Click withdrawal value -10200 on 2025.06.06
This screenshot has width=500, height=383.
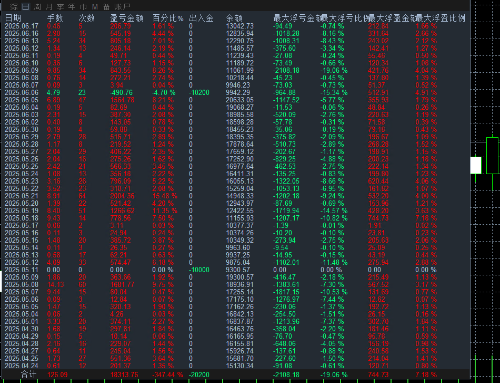pos(199,92)
